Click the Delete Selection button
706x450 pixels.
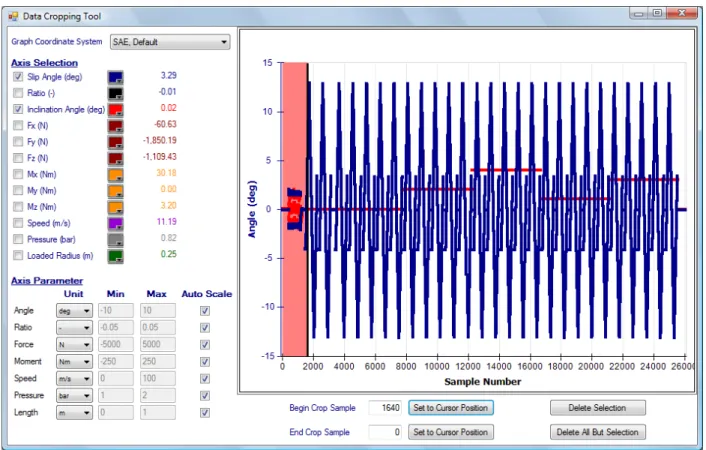[x=597, y=408]
